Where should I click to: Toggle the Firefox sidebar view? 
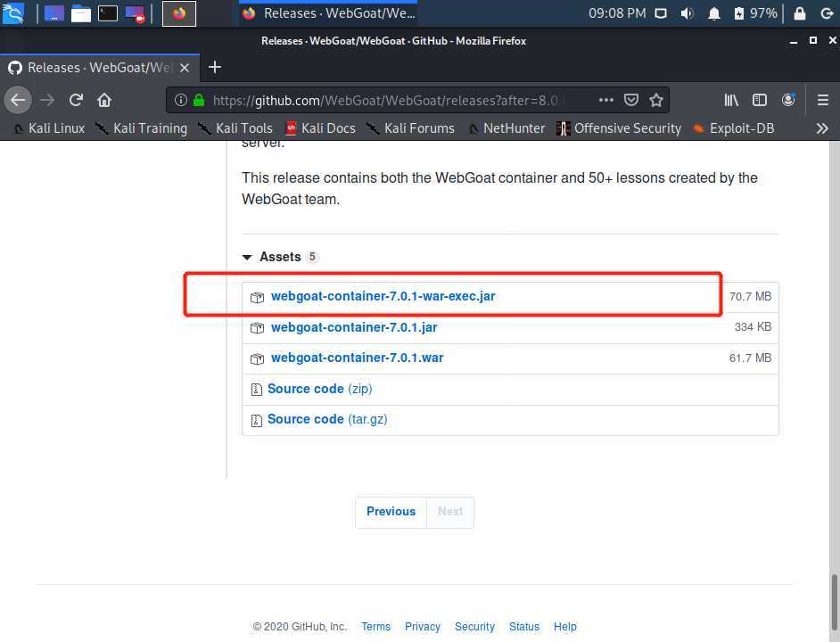pos(760,100)
